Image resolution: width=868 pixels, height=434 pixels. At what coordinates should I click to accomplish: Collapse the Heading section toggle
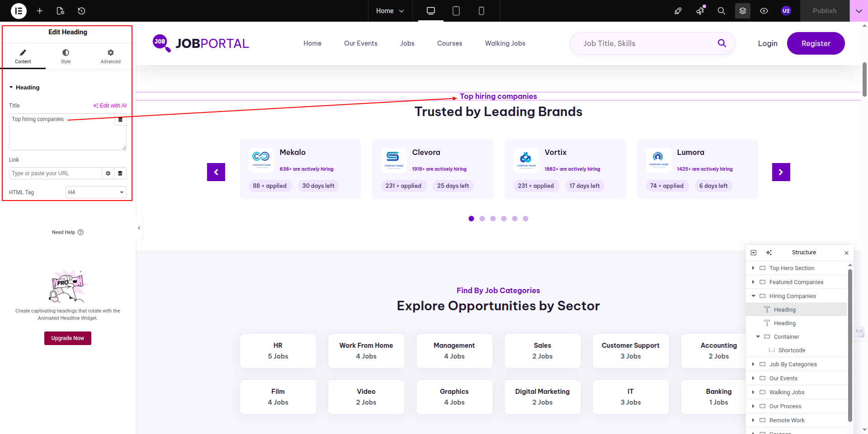coord(11,88)
